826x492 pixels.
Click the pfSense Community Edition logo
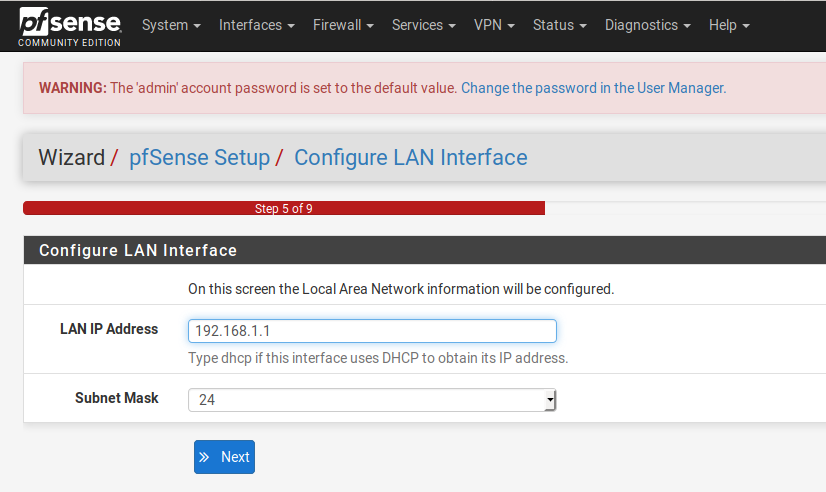(70, 27)
